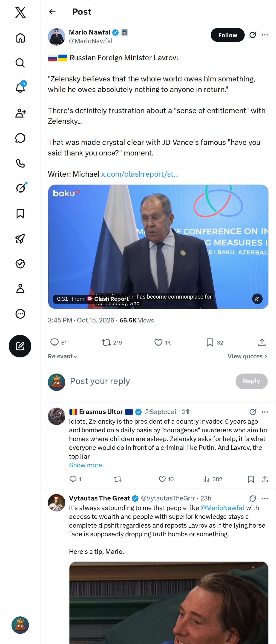Click the Post your reply field

click(150, 381)
